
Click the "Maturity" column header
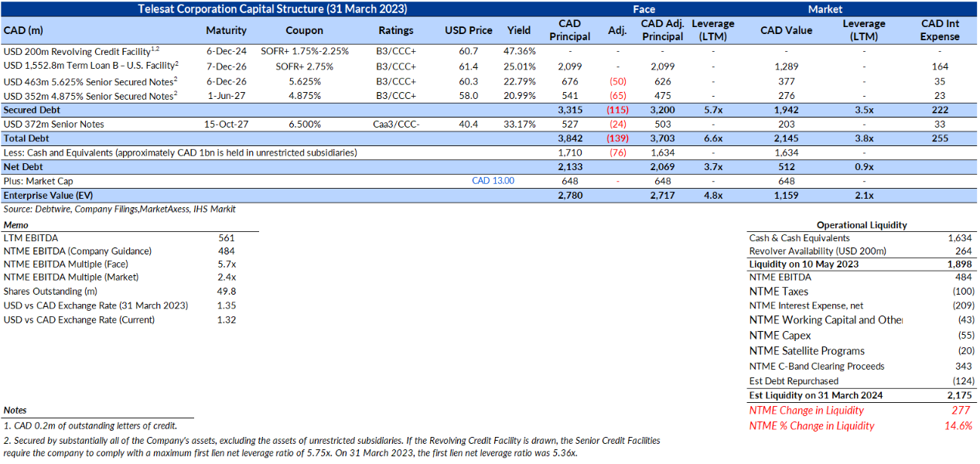227,31
